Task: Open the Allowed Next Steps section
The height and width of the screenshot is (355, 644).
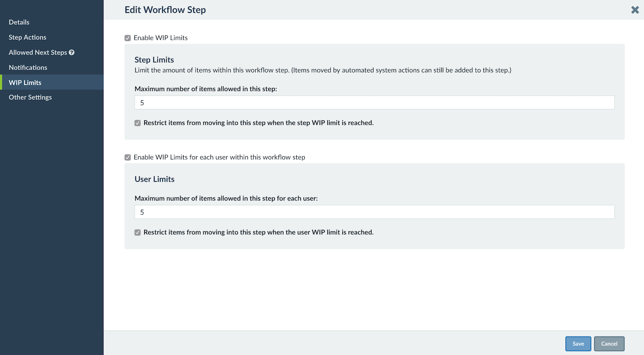Action: (x=38, y=52)
